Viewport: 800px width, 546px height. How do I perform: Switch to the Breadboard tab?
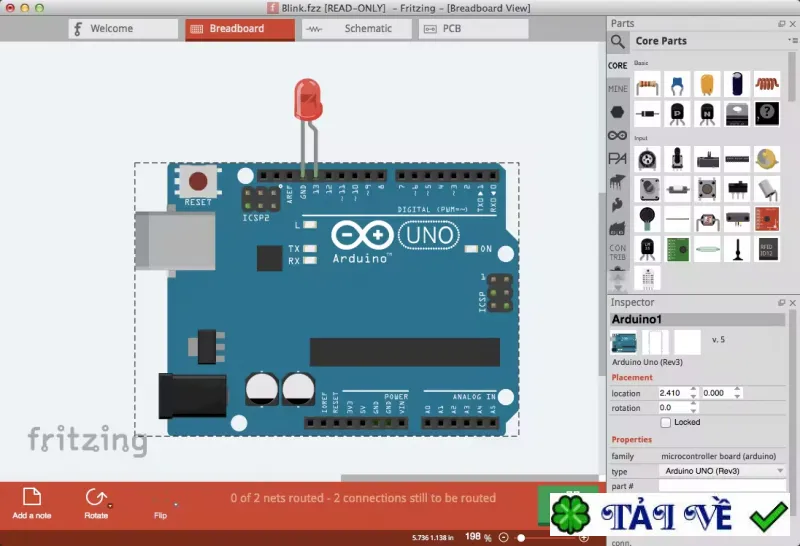[240, 29]
